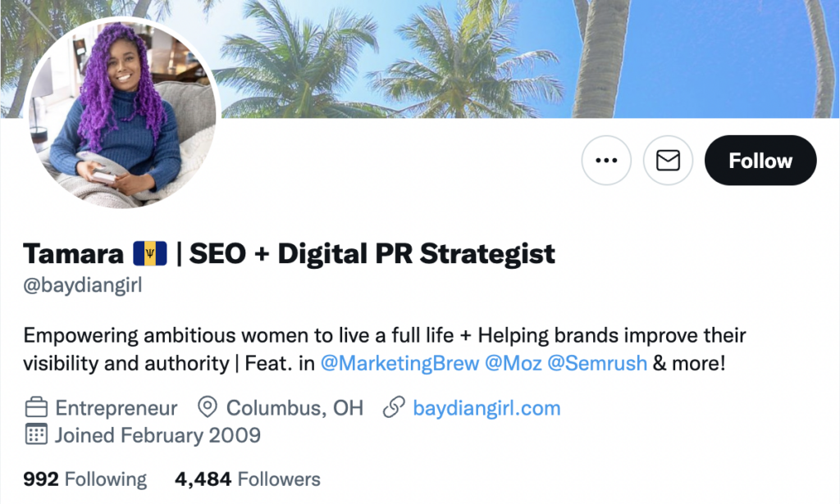
Task: Click the envelope message icon
Action: 668,160
